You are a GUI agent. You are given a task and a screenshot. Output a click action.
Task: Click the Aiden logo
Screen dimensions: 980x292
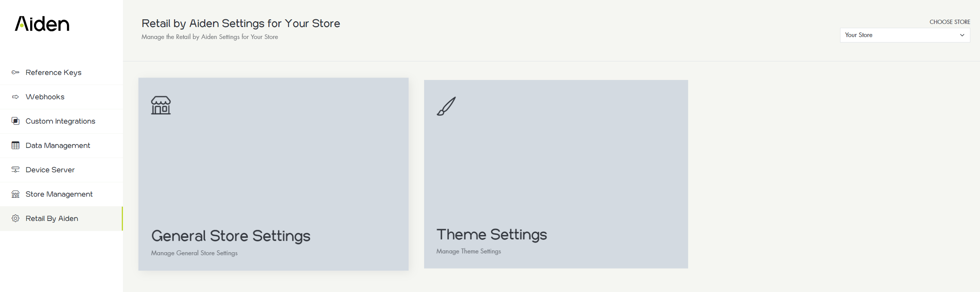pos(42,24)
